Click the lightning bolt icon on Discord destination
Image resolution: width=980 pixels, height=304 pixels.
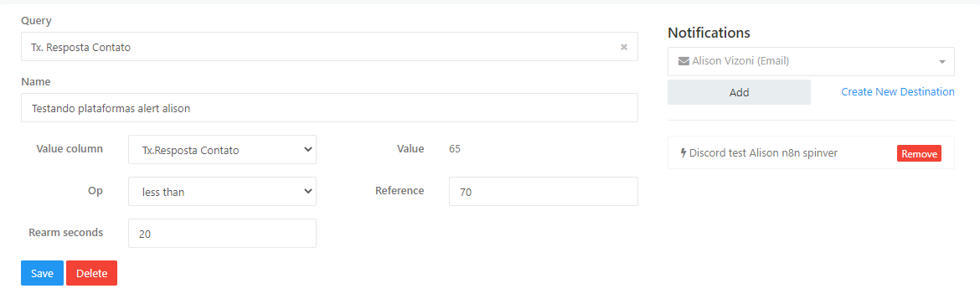[x=683, y=152]
